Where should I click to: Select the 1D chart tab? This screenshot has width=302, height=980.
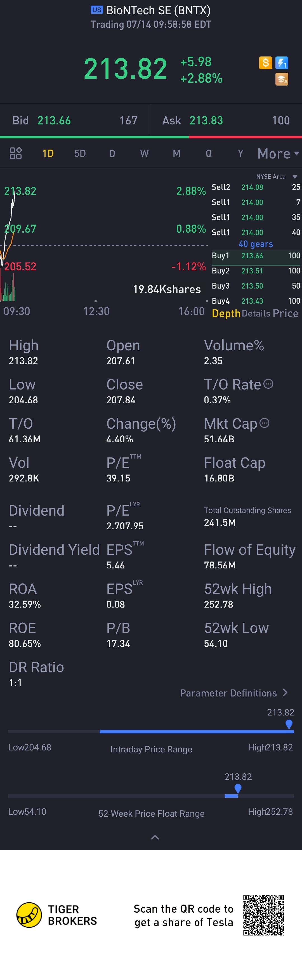pyautogui.click(x=48, y=153)
